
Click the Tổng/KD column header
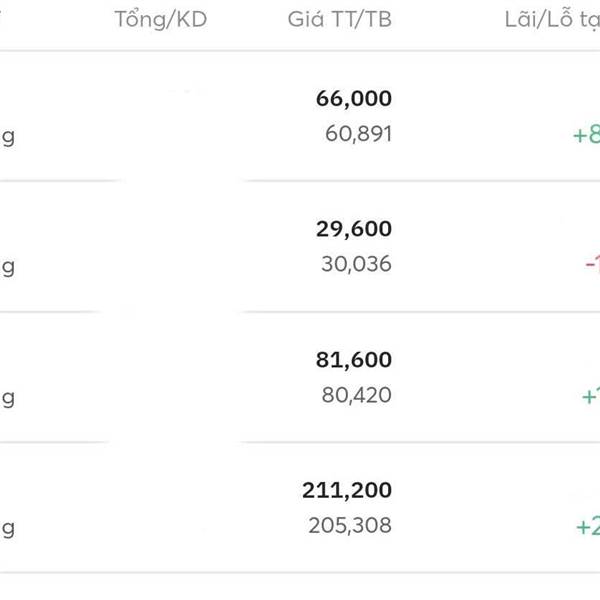tap(160, 19)
